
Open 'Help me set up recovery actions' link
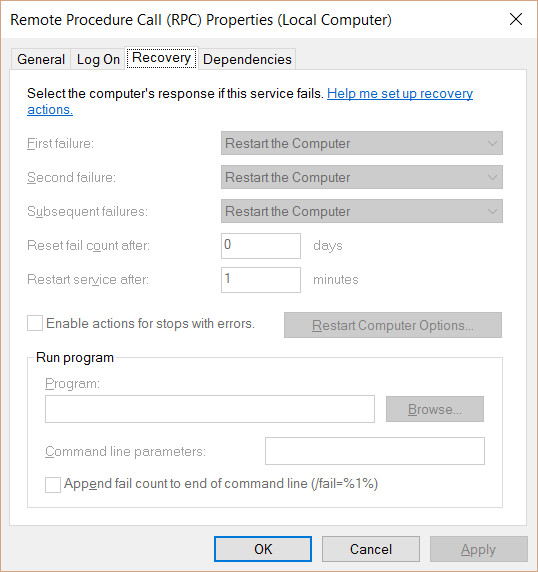pyautogui.click(x=400, y=94)
